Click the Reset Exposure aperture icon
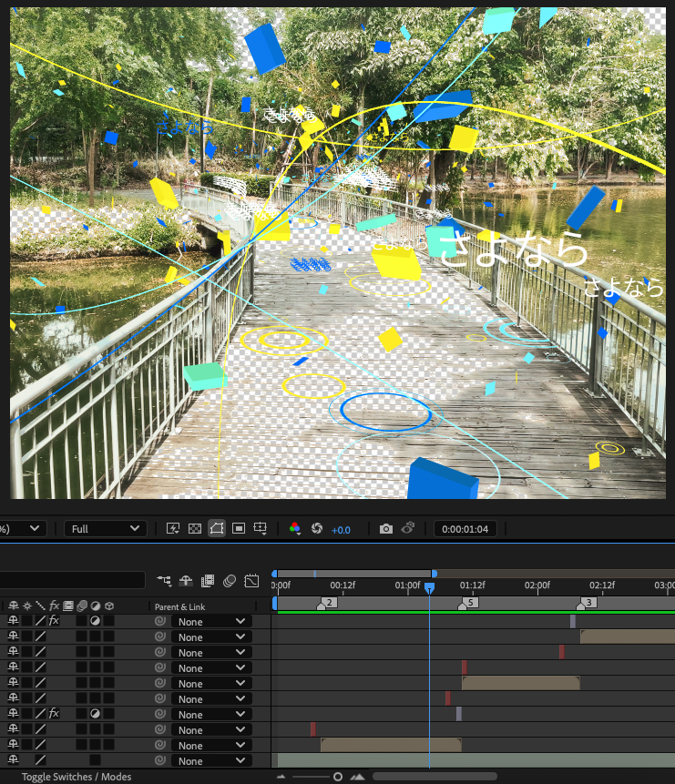Image resolution: width=675 pixels, height=784 pixels. pyautogui.click(x=317, y=528)
